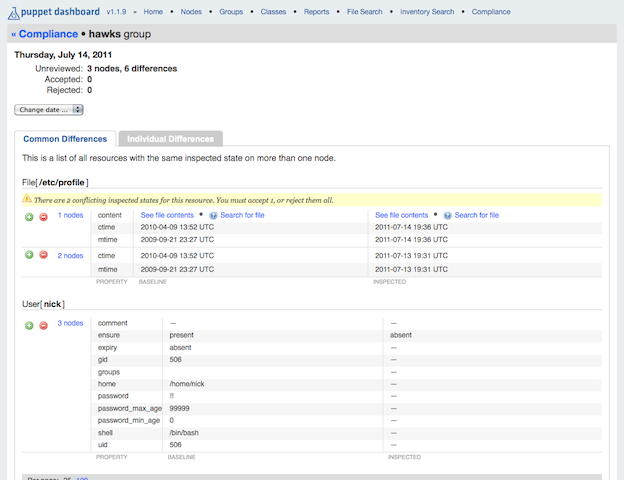Screen dimensions: 624x480
Task: Reject the 1 nodes /etc/profile difference
Action: [x=43, y=216]
